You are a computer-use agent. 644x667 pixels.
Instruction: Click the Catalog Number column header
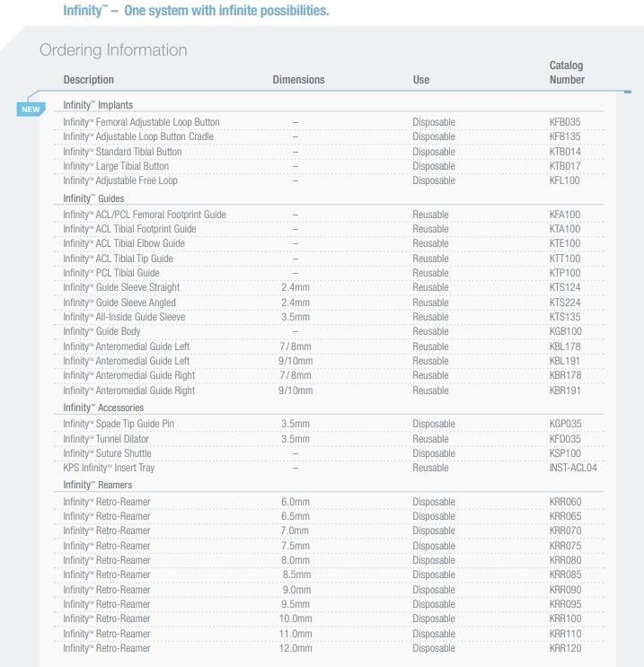[x=567, y=73]
